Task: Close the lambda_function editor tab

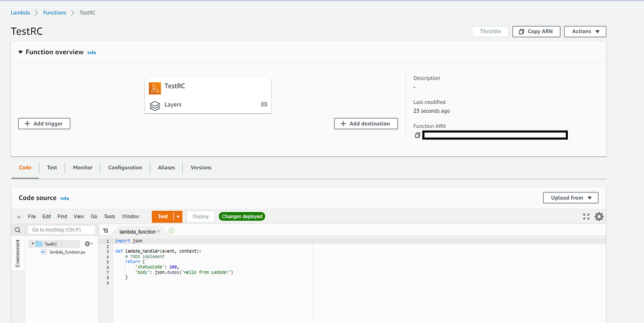Action: (x=158, y=231)
